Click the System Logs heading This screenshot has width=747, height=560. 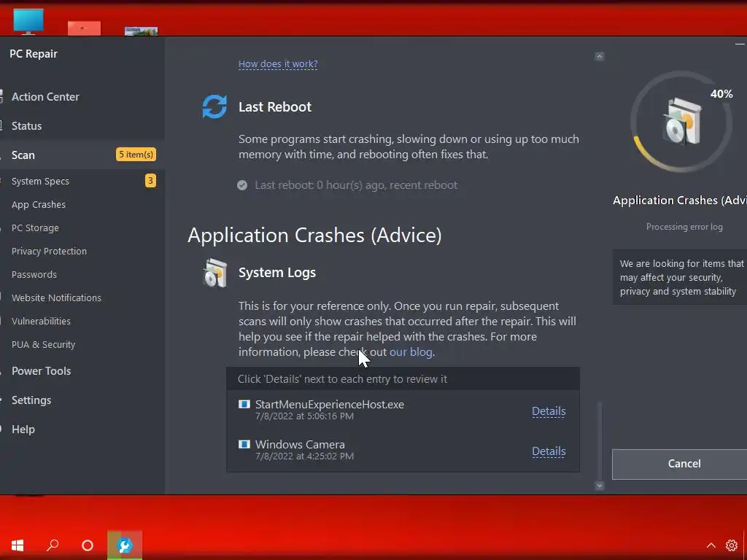276,273
